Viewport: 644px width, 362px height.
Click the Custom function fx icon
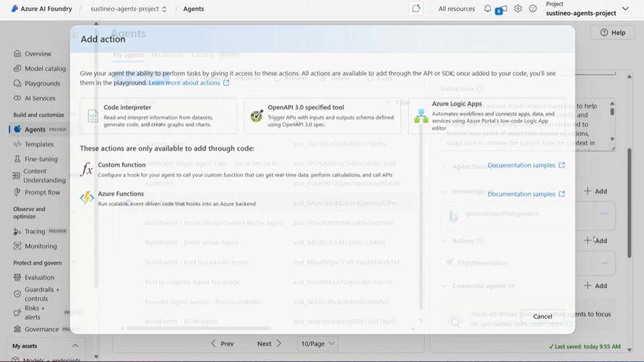point(86,169)
